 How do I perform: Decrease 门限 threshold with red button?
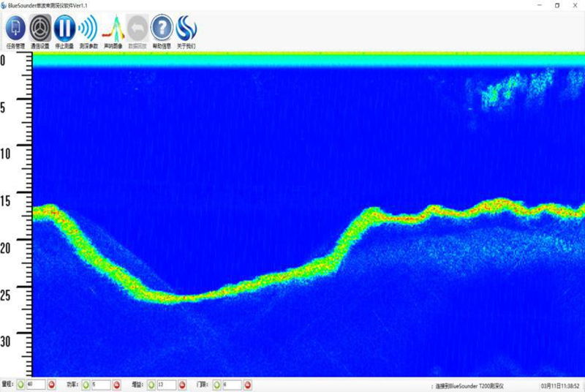click(x=248, y=385)
